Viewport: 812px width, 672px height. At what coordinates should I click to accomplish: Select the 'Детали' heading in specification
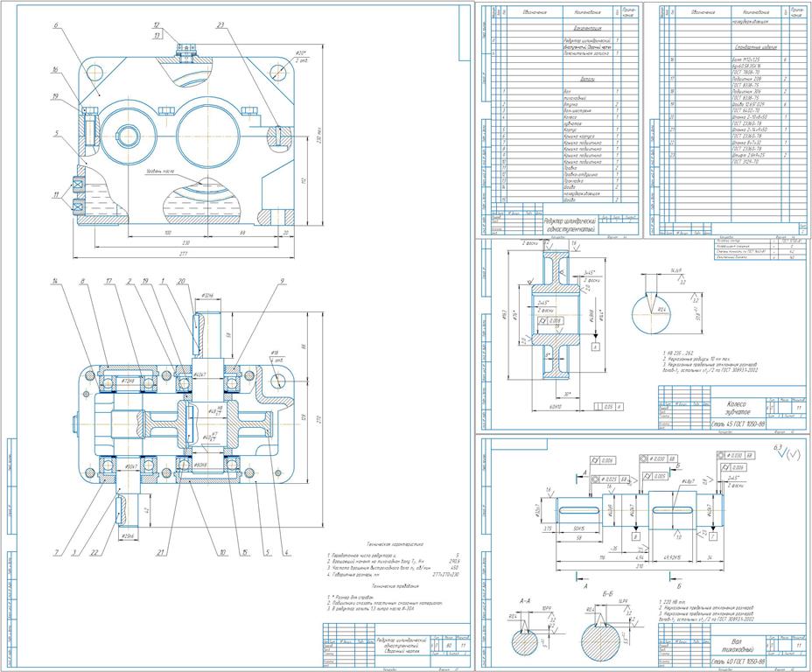[586, 80]
